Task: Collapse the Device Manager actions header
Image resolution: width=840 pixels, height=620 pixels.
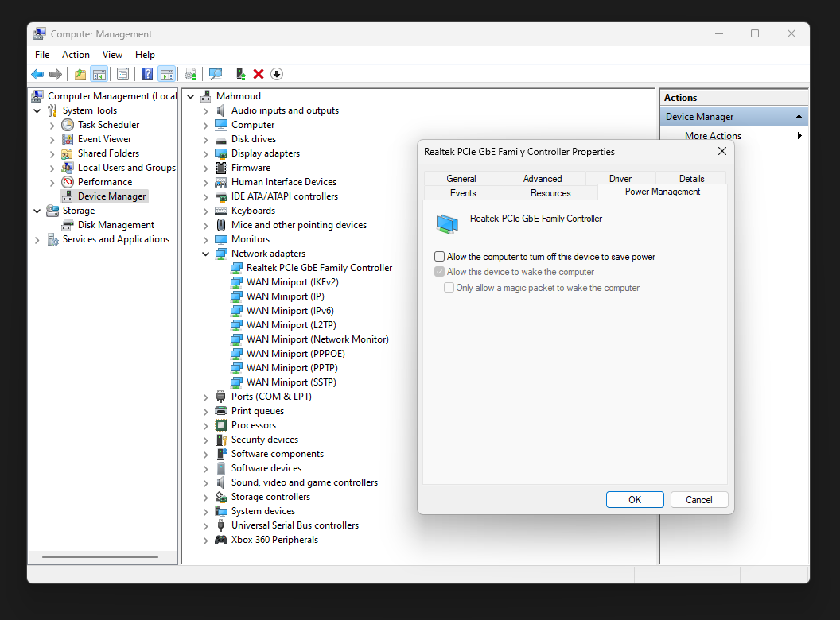Action: point(799,117)
